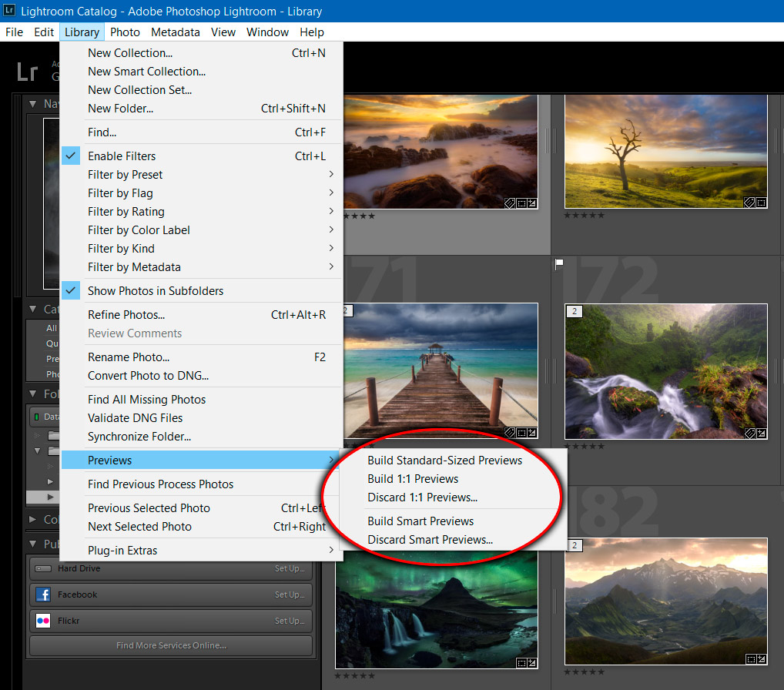Select the Facebook publish service icon
The height and width of the screenshot is (690, 784).
[44, 595]
